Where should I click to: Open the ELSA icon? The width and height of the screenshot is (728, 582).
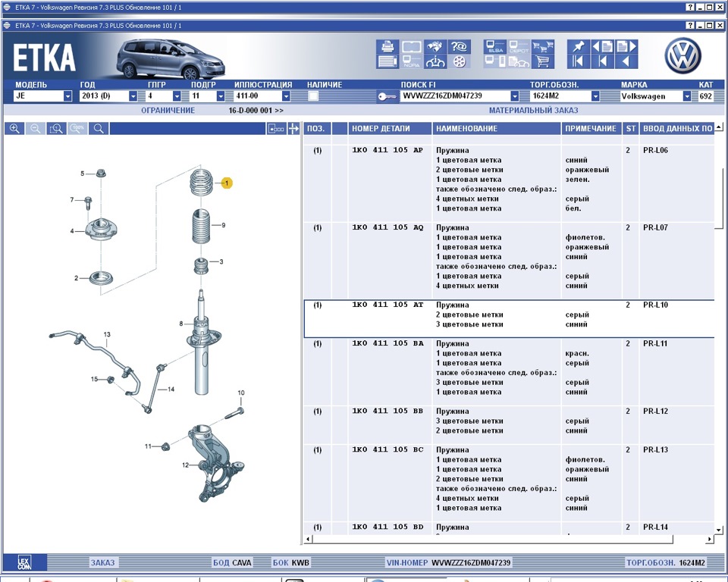click(x=495, y=46)
